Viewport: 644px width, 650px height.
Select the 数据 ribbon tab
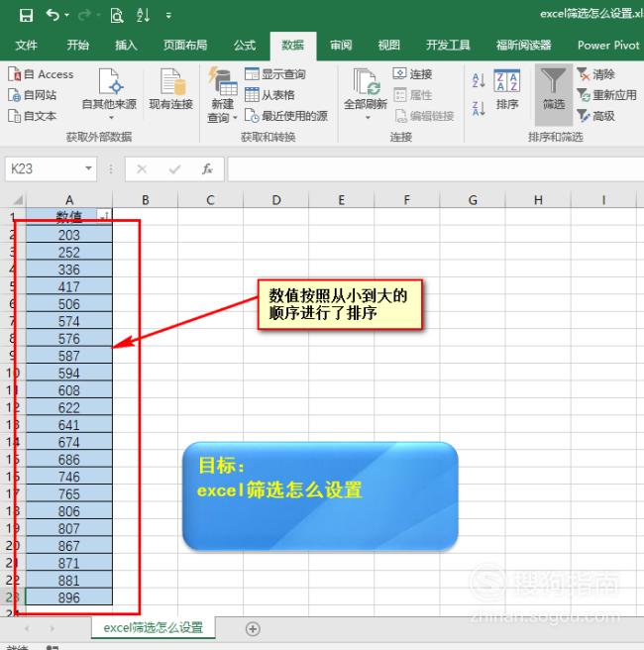(293, 46)
